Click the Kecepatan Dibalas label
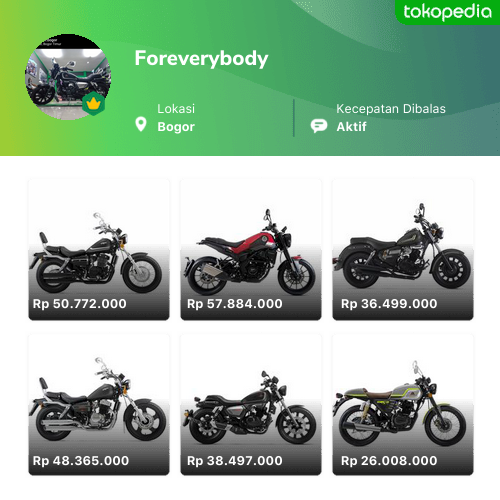 391,109
